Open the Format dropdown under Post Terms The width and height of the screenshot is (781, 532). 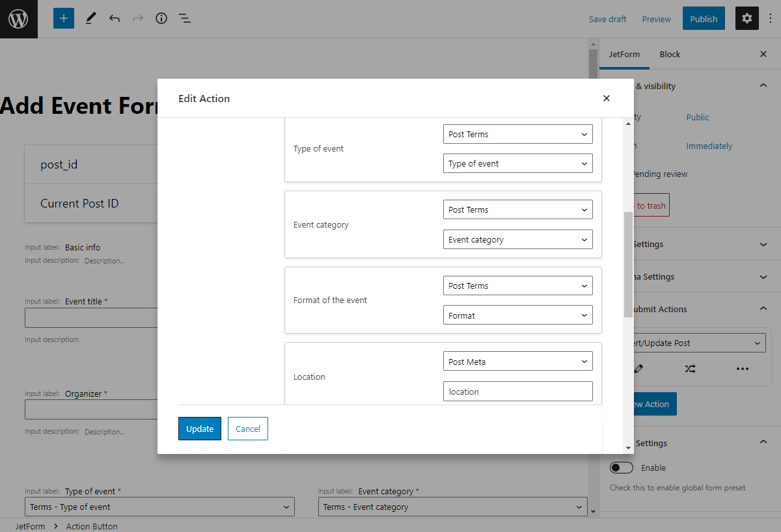point(517,315)
